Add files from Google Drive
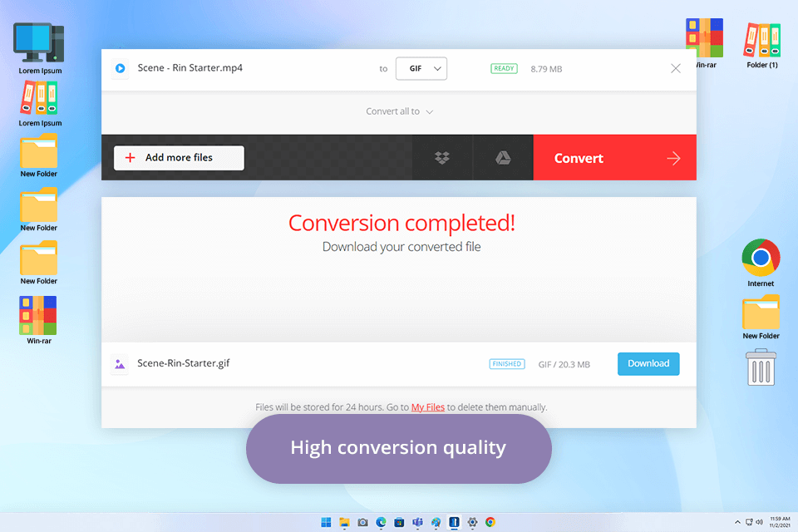 tap(503, 158)
